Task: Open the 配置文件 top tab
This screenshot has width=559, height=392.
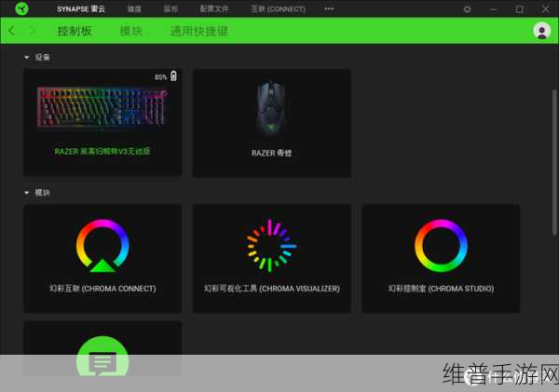Action: point(214,9)
